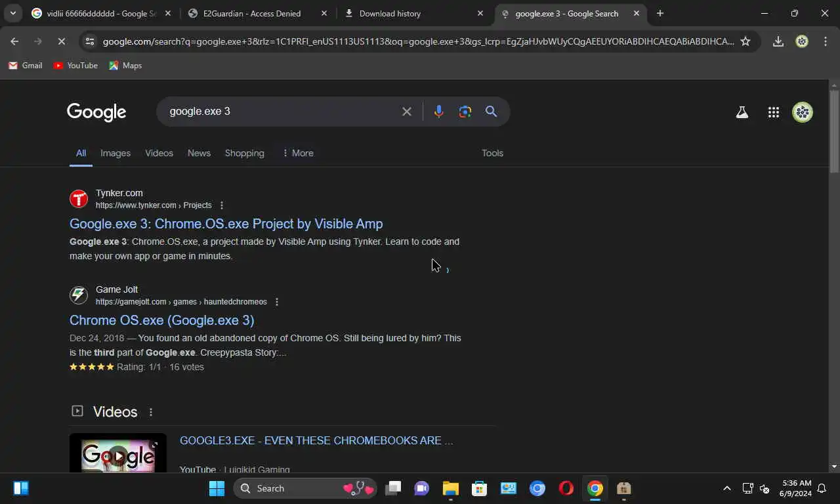This screenshot has width=840, height=504.
Task: Select the All results tab
Action: [x=81, y=153]
